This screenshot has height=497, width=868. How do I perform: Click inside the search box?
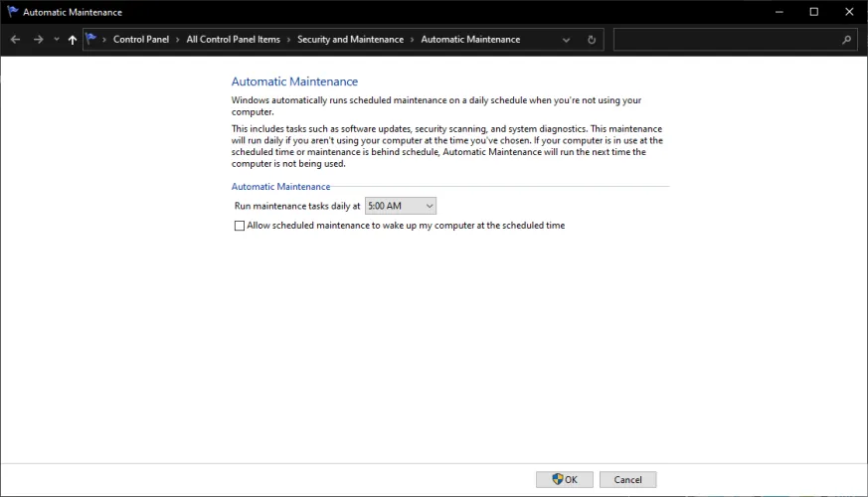pyautogui.click(x=726, y=40)
